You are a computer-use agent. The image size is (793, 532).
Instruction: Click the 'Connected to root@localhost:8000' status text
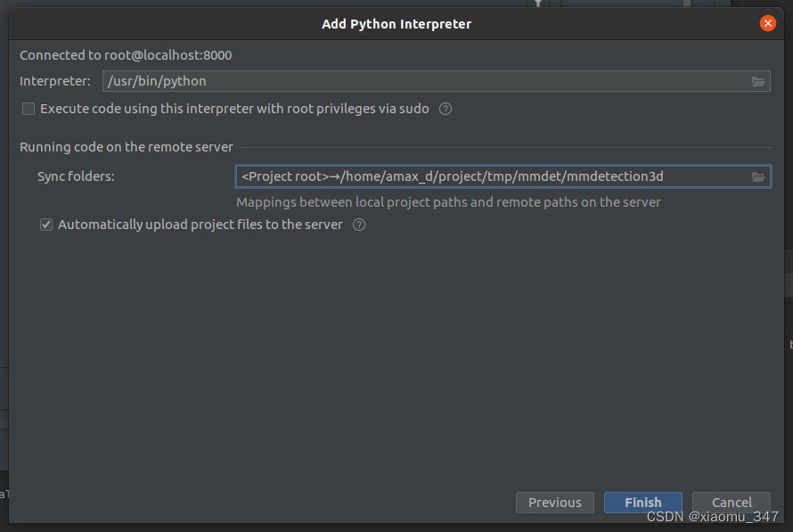coord(126,55)
